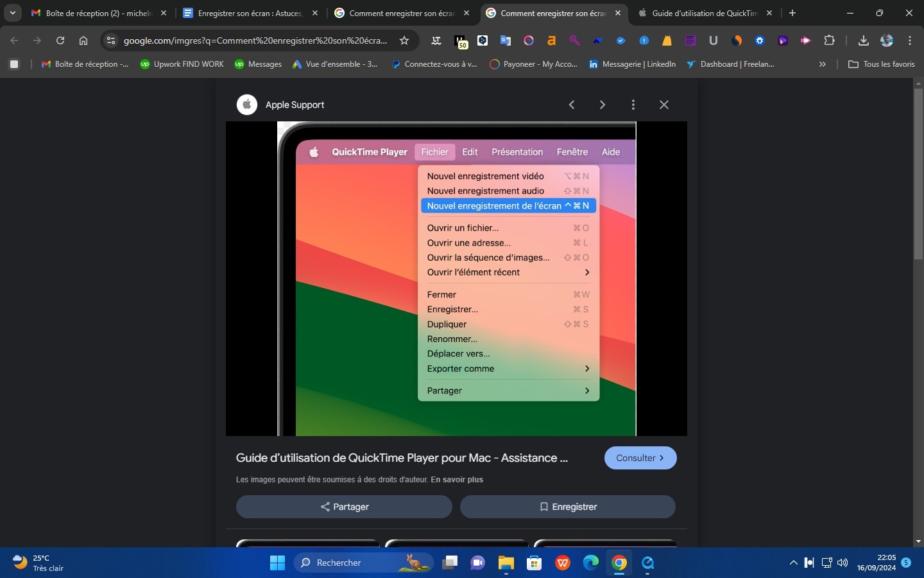Open the Boîte de réception bookmark
The width and height of the screenshot is (924, 578).
pos(85,64)
